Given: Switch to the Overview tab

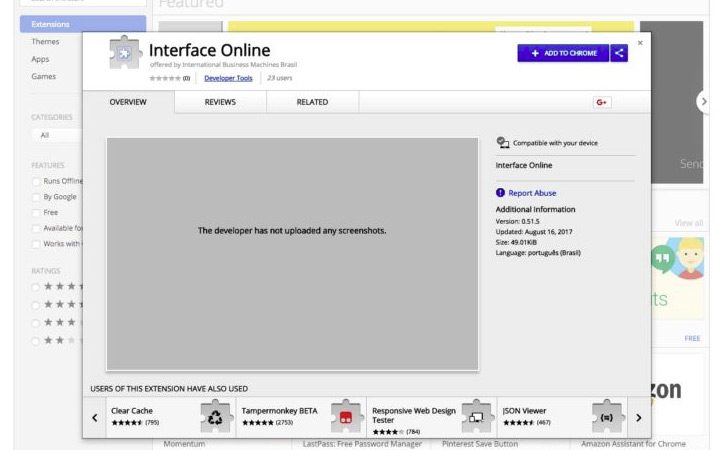Looking at the screenshot, I should [128, 102].
